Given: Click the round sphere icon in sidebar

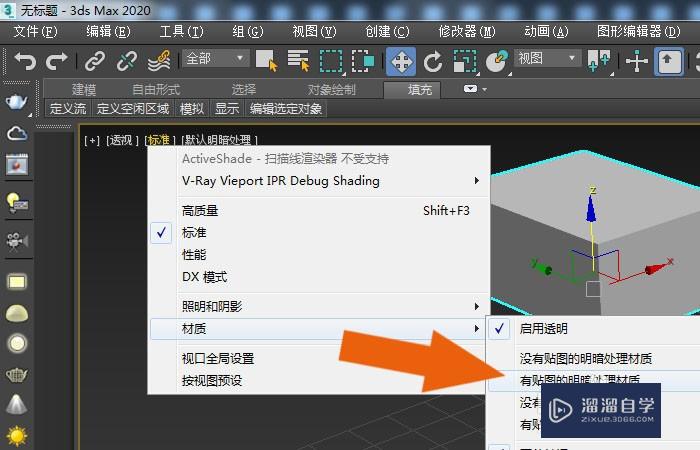Looking at the screenshot, I should click(17, 344).
